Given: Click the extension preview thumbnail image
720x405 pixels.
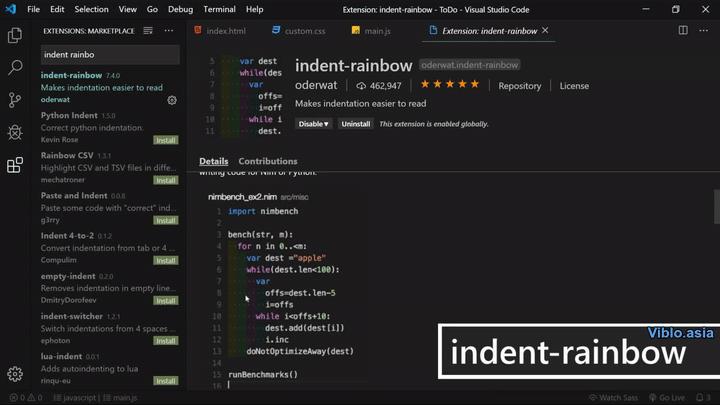Looking at the screenshot, I should pos(244,96).
